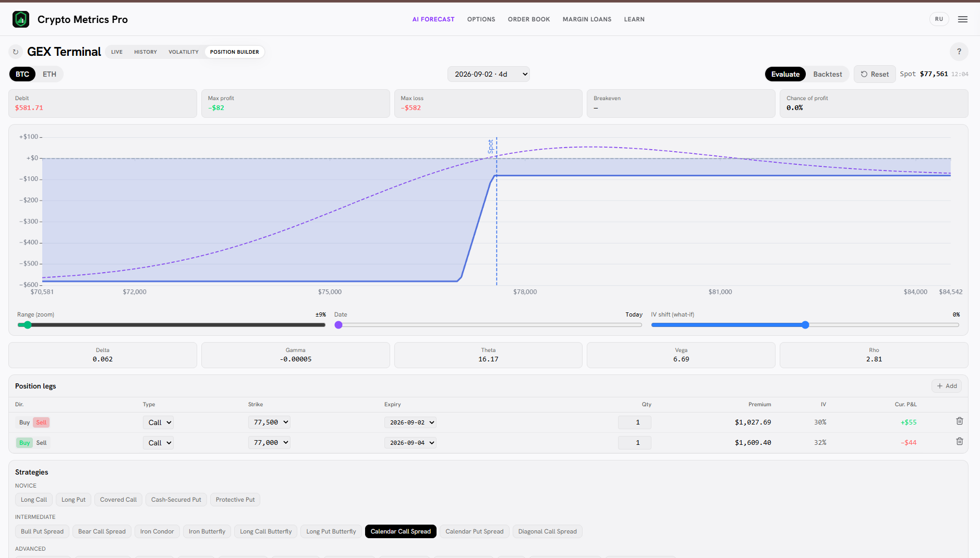Click the quantity field of first leg
The height and width of the screenshot is (558, 980).
635,422
